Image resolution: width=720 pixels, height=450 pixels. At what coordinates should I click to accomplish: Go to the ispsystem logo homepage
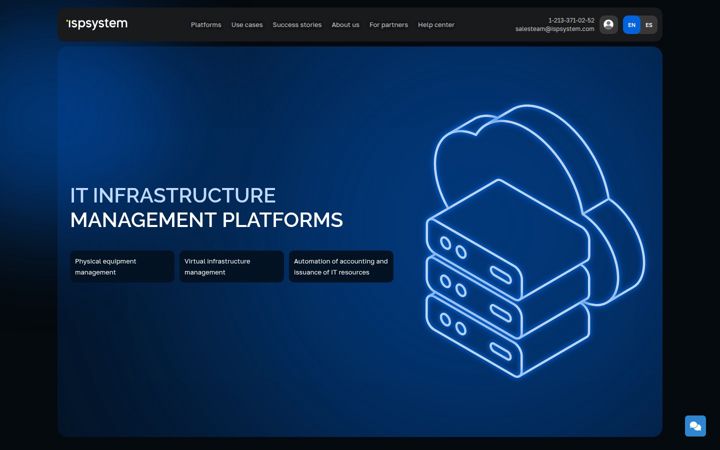pos(97,24)
